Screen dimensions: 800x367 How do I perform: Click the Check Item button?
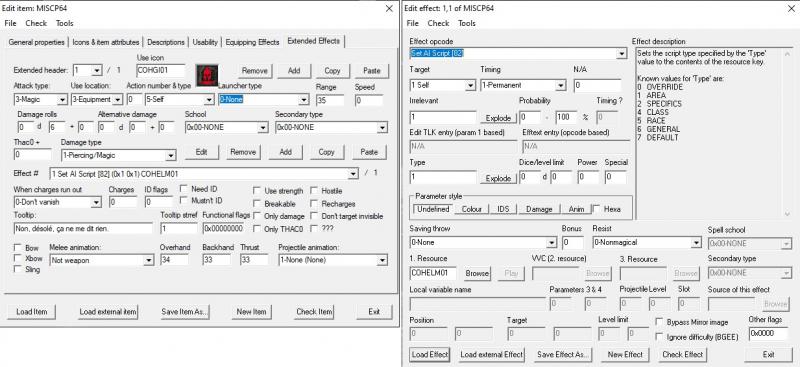[314, 312]
